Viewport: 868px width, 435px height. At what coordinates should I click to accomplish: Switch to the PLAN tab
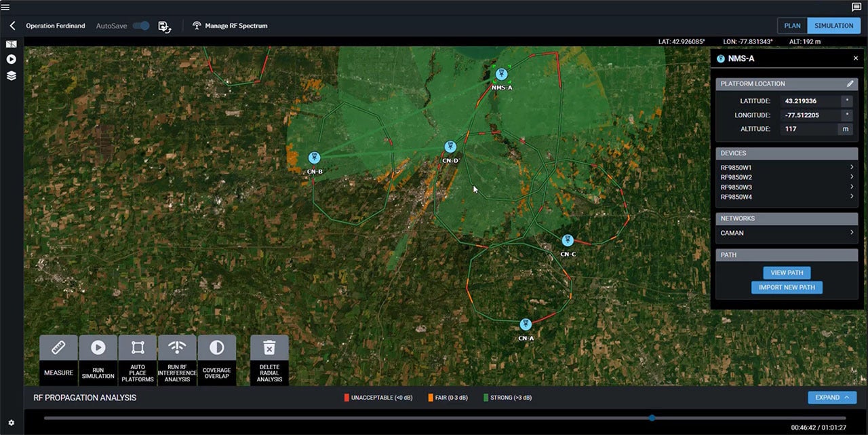click(792, 25)
